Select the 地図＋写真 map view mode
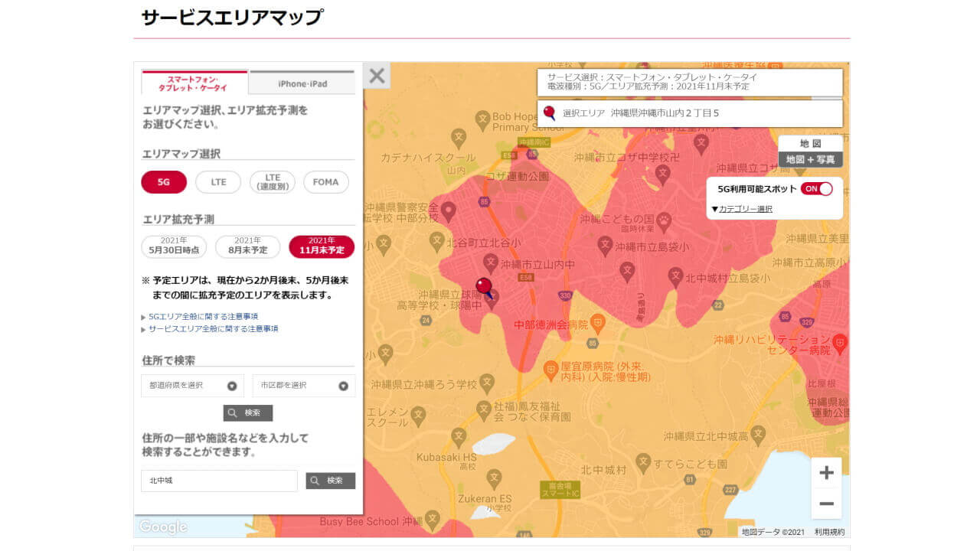The image size is (980, 551). click(x=809, y=158)
